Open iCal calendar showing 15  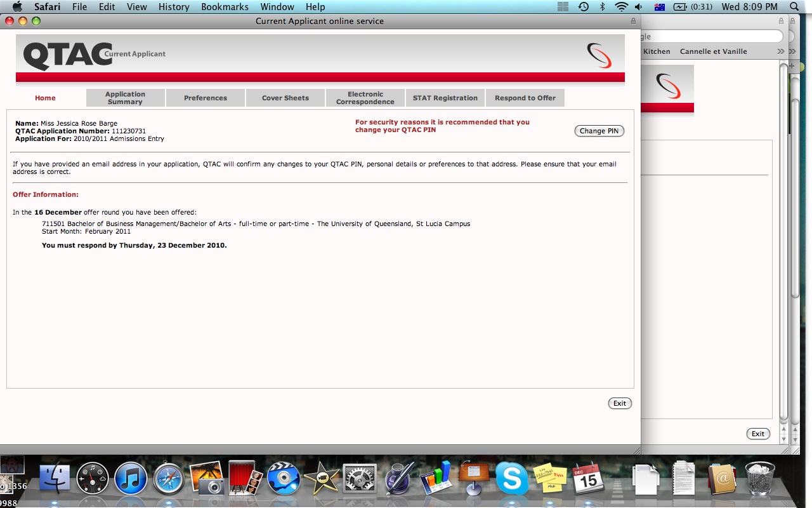coord(588,478)
